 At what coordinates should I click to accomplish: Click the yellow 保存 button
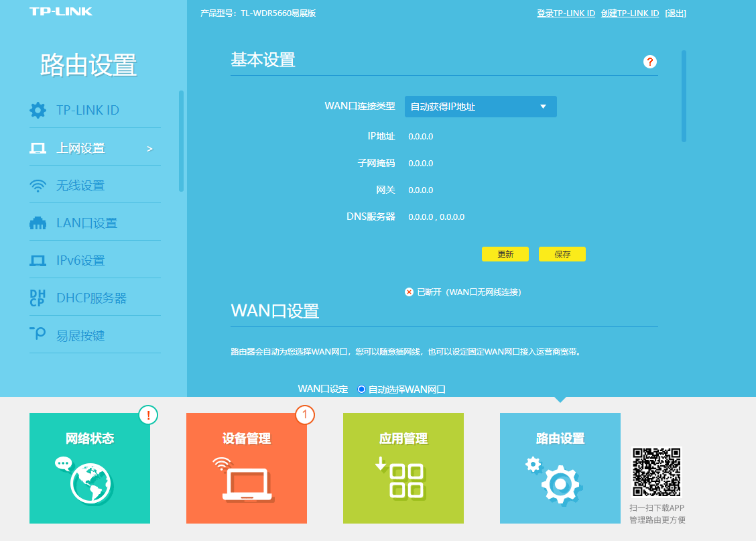pos(562,254)
